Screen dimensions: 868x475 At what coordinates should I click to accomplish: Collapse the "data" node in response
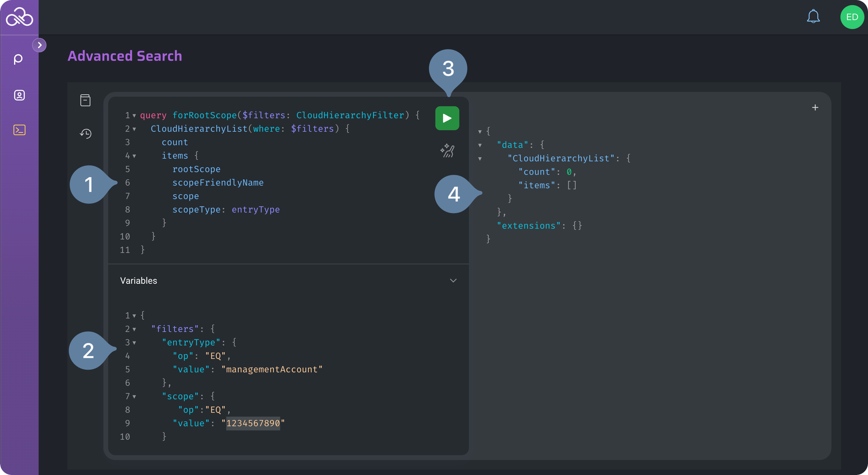[480, 145]
